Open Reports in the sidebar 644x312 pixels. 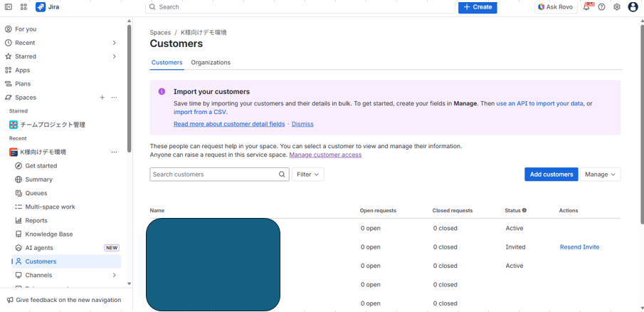[x=36, y=221]
